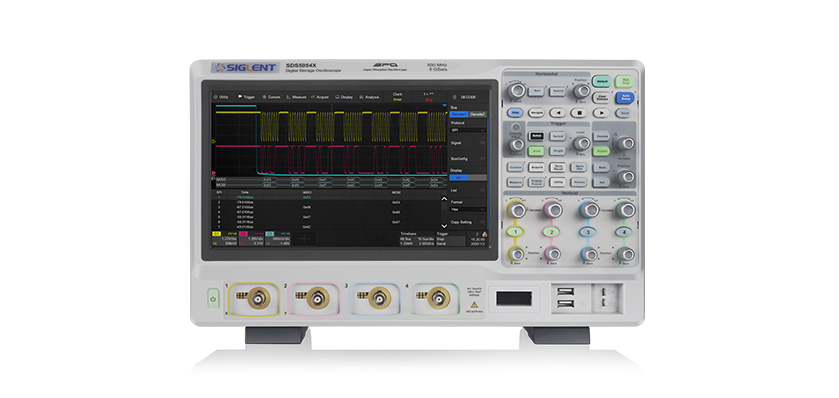Viewport: 839px width, 398px height.
Task: Expand the List submenu
Action: tap(468, 190)
